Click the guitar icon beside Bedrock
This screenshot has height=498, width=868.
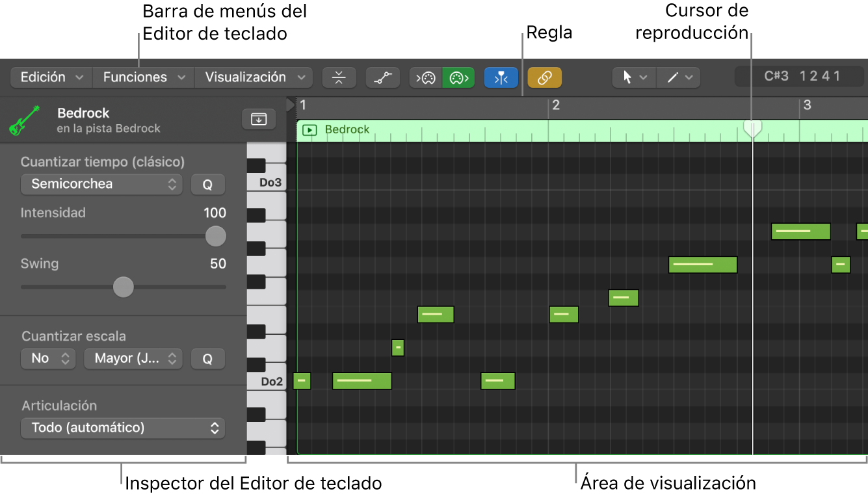pyautogui.click(x=24, y=119)
